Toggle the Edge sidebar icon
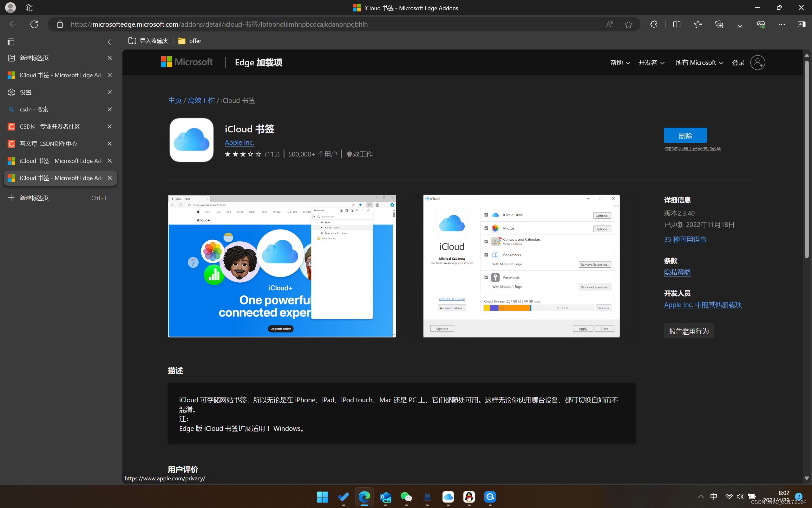 point(802,24)
